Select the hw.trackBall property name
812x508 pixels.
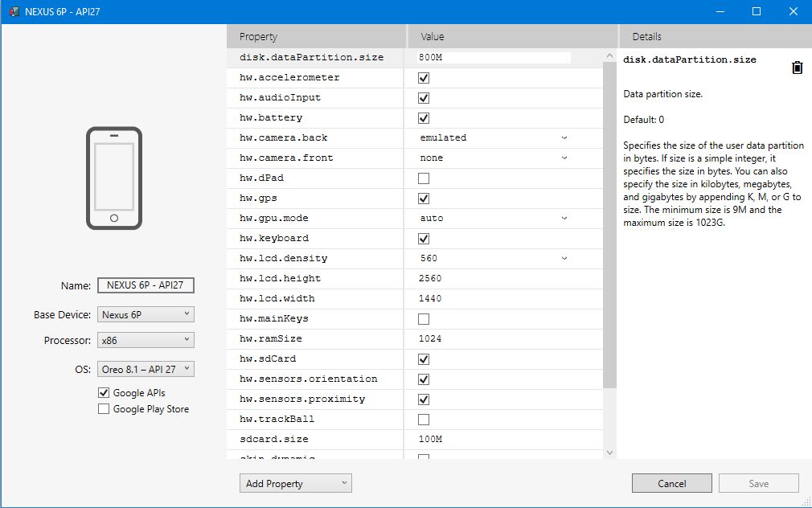277,420
